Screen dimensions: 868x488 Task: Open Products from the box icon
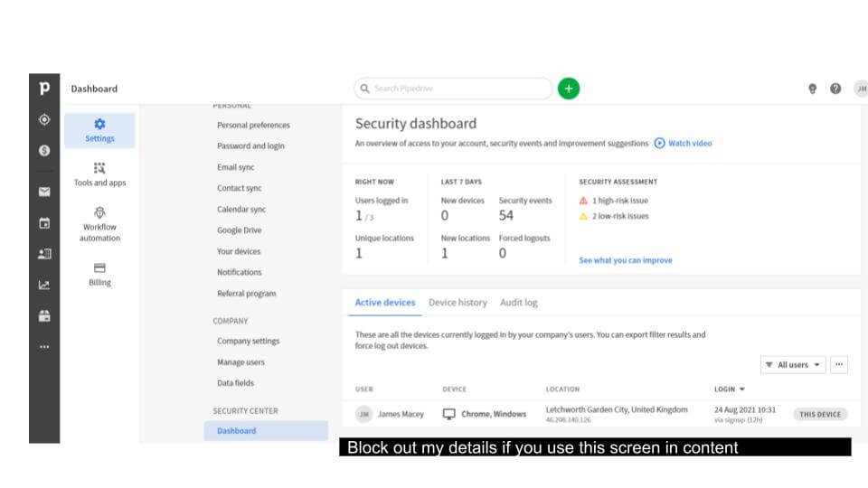pos(44,316)
